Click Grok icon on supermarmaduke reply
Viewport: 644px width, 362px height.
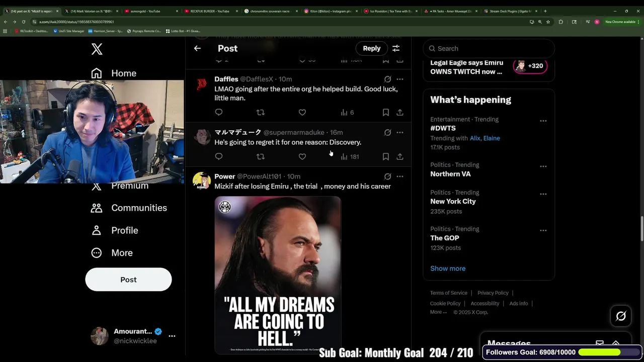387,132
